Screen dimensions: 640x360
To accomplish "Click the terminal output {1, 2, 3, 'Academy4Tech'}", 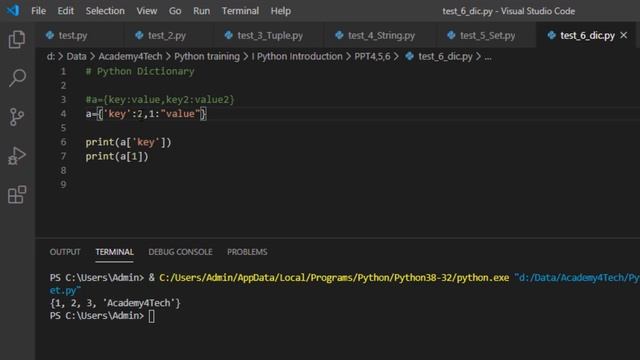I will click(x=115, y=303).
